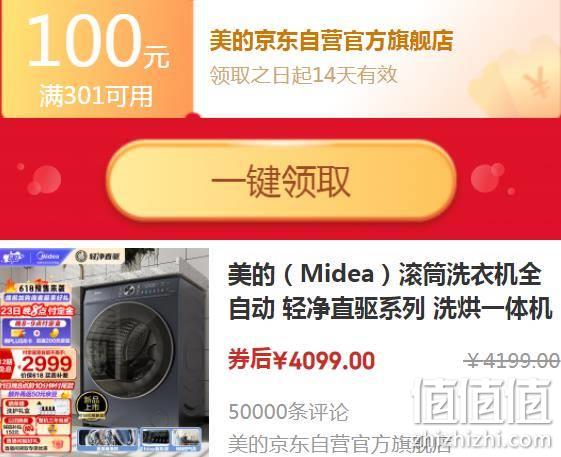Click the 券后¥4099.00 price
The image size is (561, 457).
pos(301,359)
